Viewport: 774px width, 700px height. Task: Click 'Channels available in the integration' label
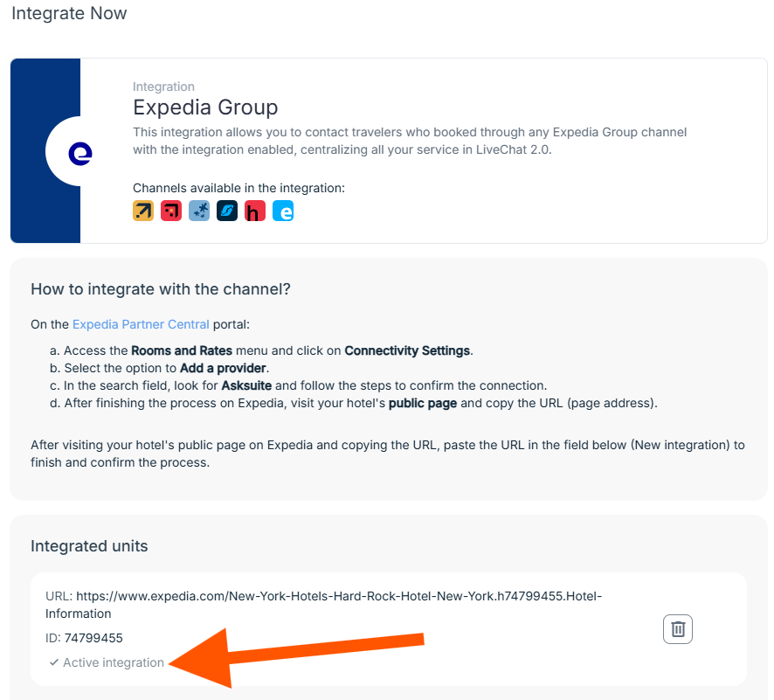(x=238, y=188)
